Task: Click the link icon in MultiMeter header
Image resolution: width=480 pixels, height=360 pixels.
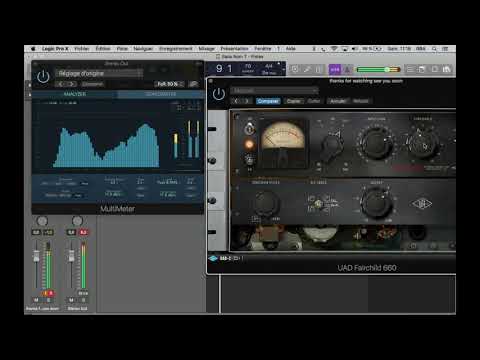Action: (193, 84)
